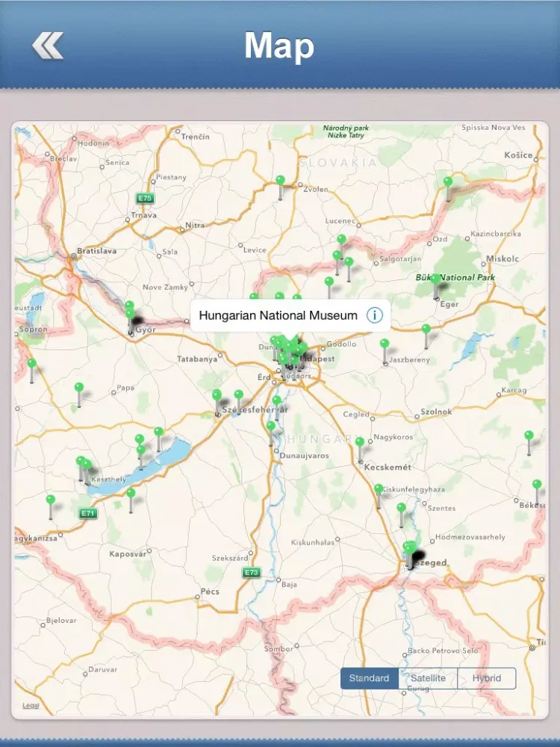Switch map to Hybrid view

tap(487, 678)
